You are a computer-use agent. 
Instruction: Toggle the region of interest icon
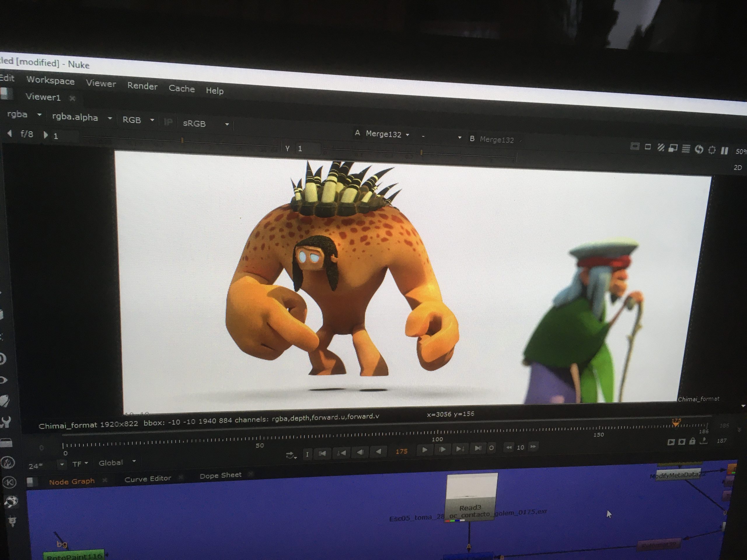click(648, 147)
